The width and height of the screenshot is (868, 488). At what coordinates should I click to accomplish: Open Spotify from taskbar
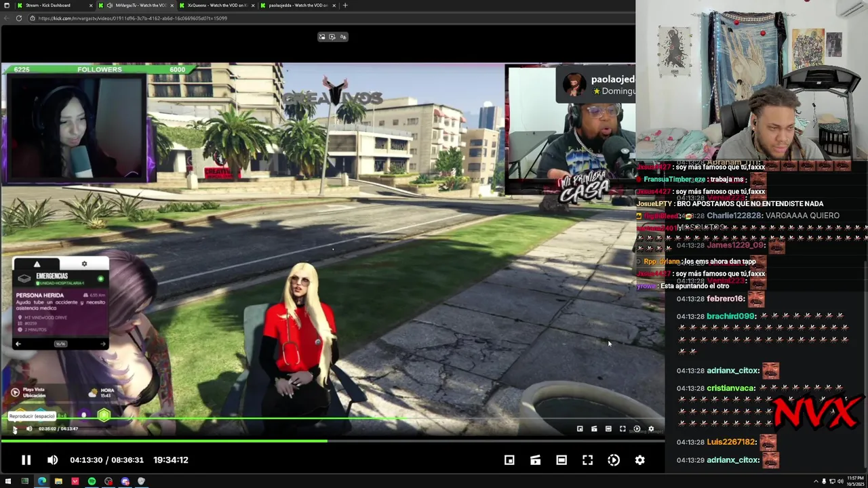92,481
